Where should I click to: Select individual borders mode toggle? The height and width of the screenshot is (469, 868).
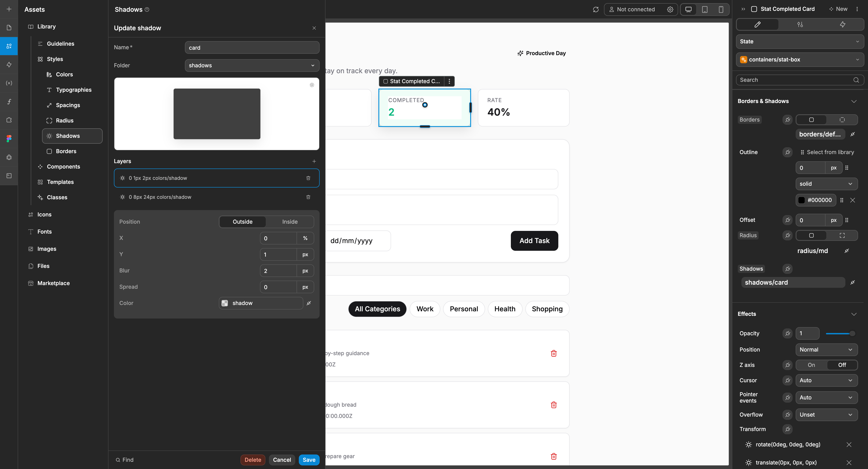[x=842, y=120]
